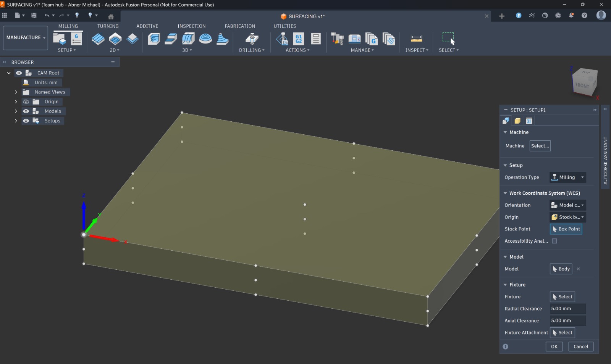Open the Tool Library icon

[x=338, y=39]
